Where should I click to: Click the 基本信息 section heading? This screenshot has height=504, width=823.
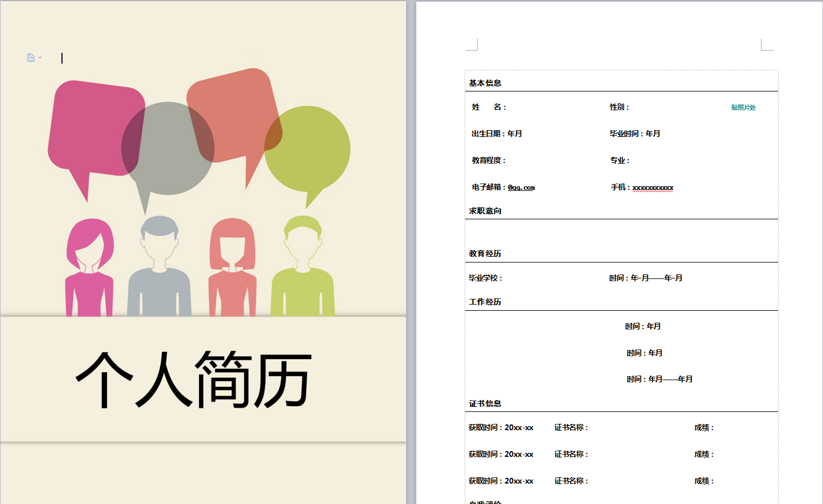pos(485,83)
